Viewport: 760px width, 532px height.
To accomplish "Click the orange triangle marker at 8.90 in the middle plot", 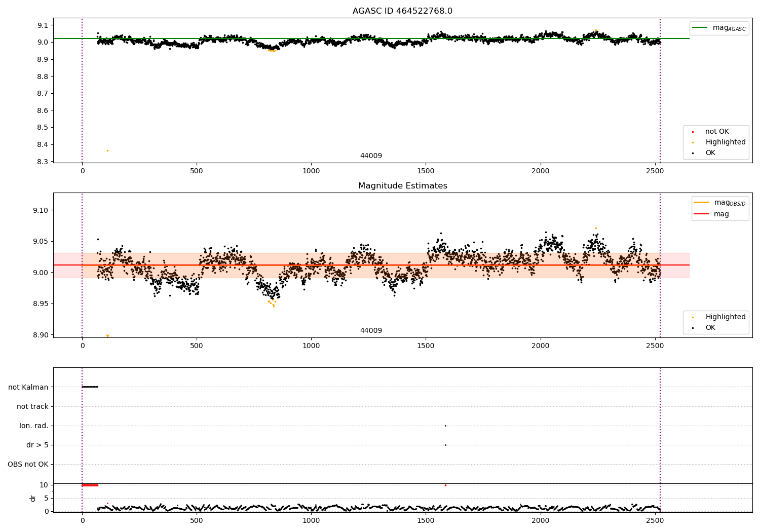I will (107, 336).
